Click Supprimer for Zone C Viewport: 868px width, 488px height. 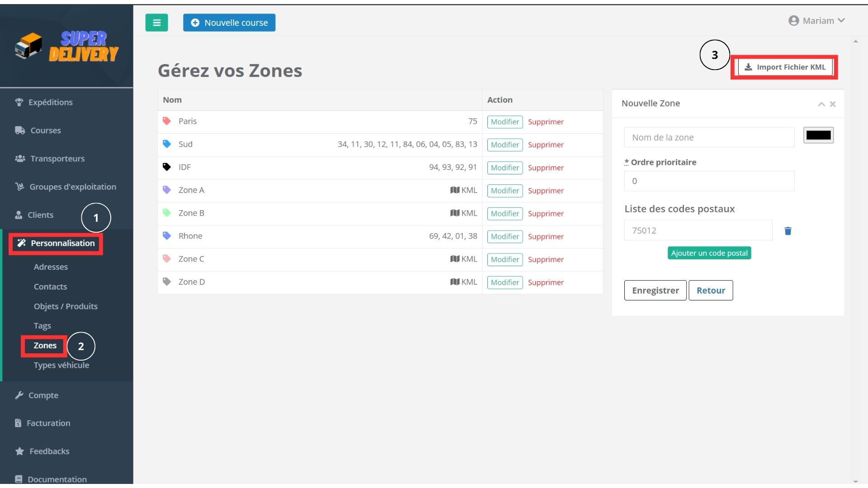pos(546,259)
